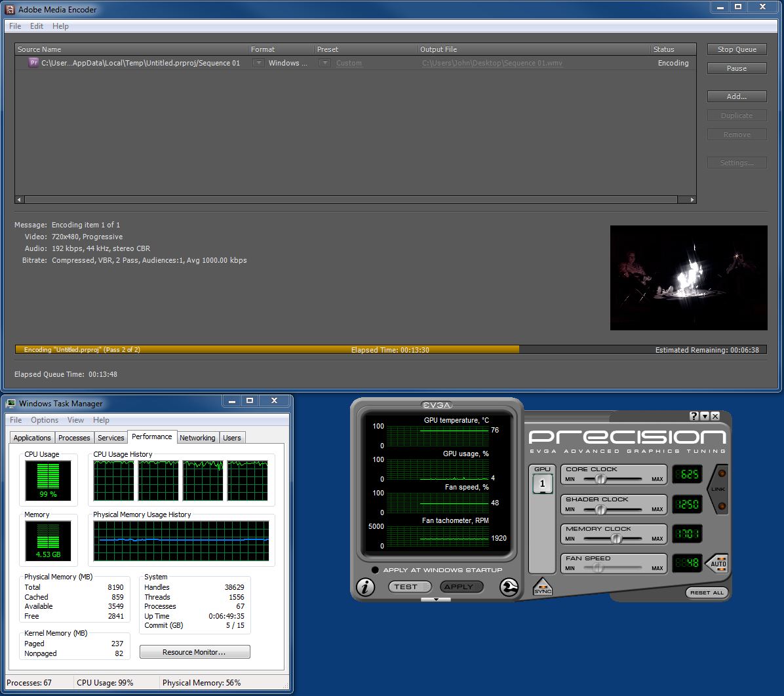Close the EVGA Precision window

pyautogui.click(x=715, y=416)
